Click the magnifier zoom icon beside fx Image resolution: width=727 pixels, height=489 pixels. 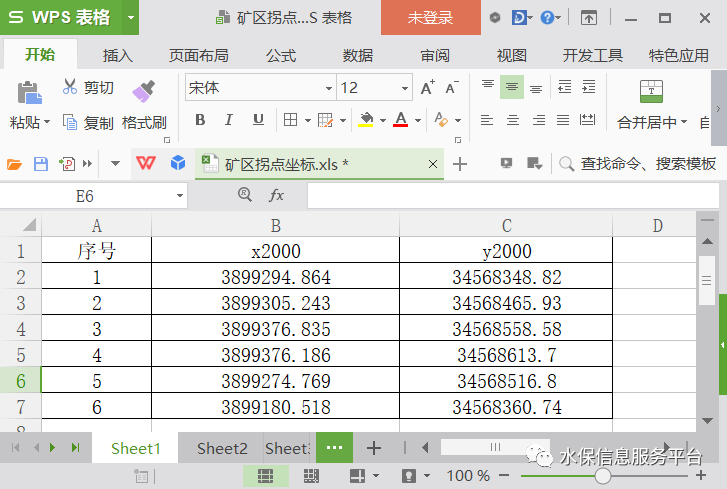tap(245, 194)
